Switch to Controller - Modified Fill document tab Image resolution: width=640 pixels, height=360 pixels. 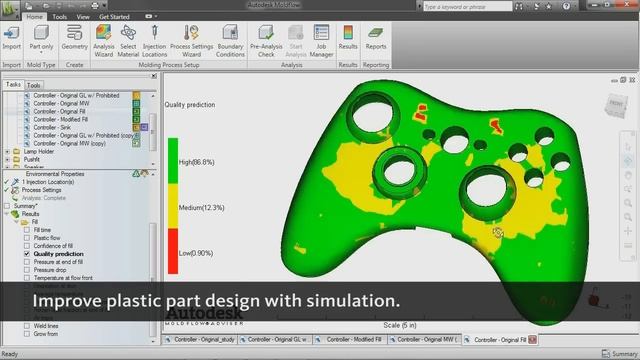(x=350, y=340)
